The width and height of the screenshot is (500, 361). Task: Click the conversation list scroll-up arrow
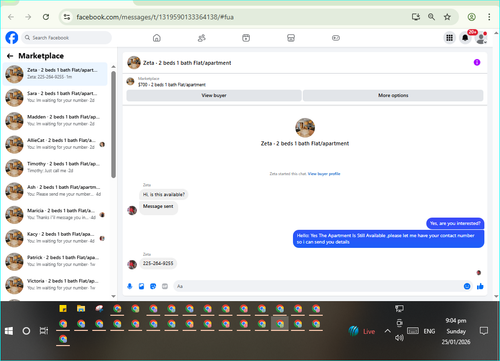coord(113,67)
